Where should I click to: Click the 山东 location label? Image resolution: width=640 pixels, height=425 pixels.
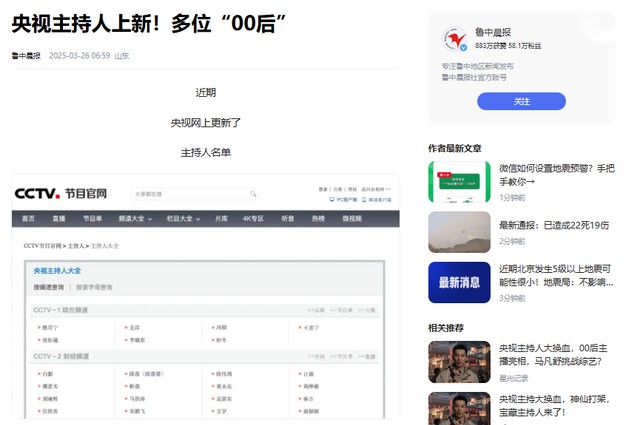click(x=122, y=56)
